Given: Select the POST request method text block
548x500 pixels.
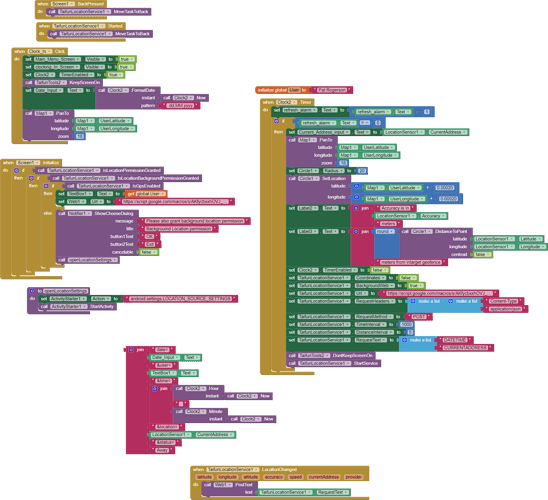Looking at the screenshot, I should pos(418,317).
